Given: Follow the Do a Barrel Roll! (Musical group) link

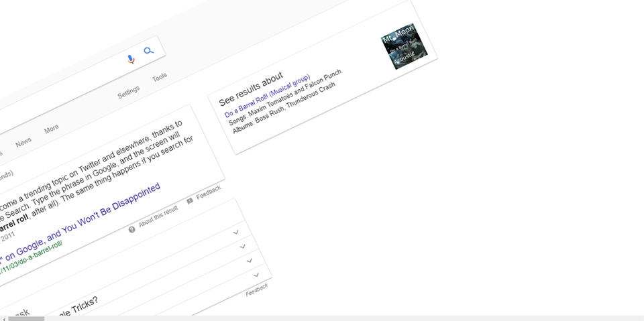Looking at the screenshot, I should 268,96.
